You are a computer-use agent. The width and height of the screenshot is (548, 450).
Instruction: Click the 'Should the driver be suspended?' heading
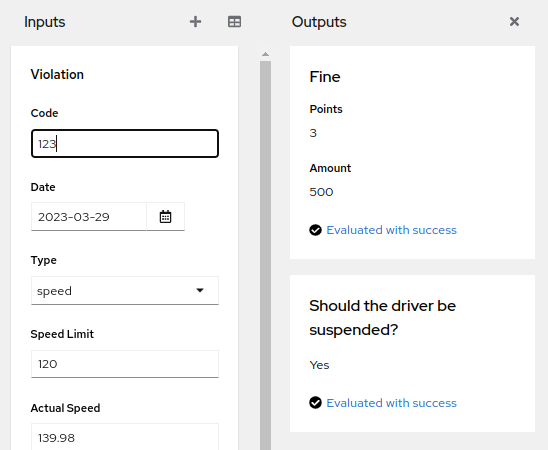383,318
